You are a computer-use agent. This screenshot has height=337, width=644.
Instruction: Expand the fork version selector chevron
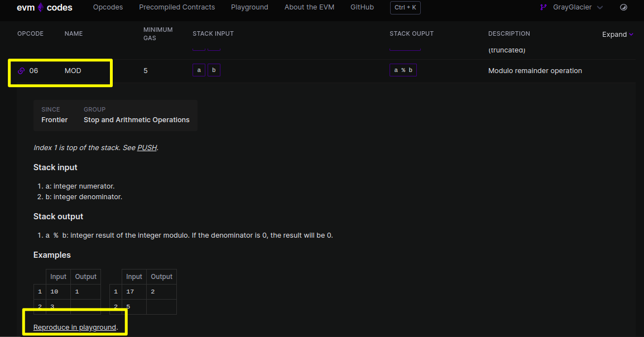[x=600, y=7]
